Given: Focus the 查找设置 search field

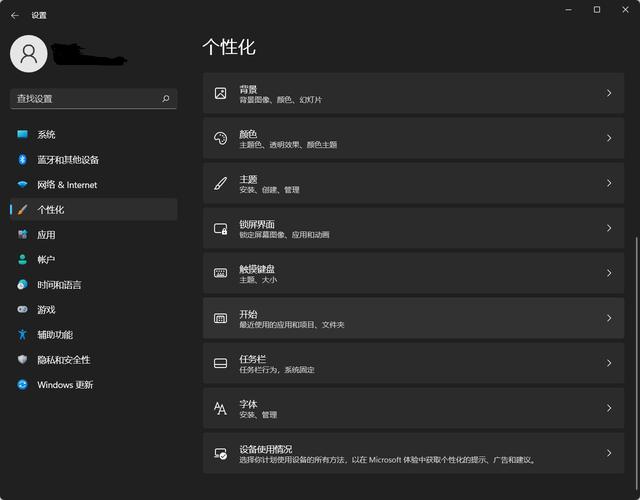Looking at the screenshot, I should point(93,98).
